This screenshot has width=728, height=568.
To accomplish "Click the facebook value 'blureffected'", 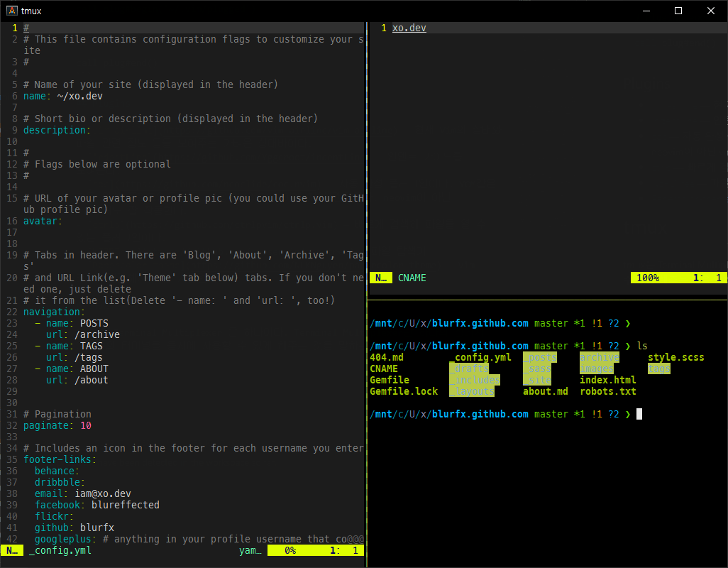I will pyautogui.click(x=126, y=506).
